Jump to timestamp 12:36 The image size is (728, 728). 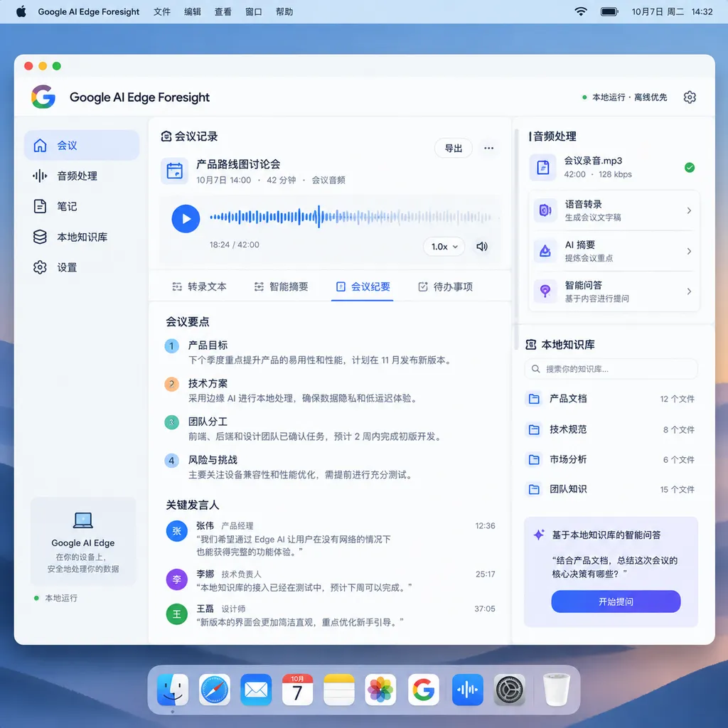(485, 525)
